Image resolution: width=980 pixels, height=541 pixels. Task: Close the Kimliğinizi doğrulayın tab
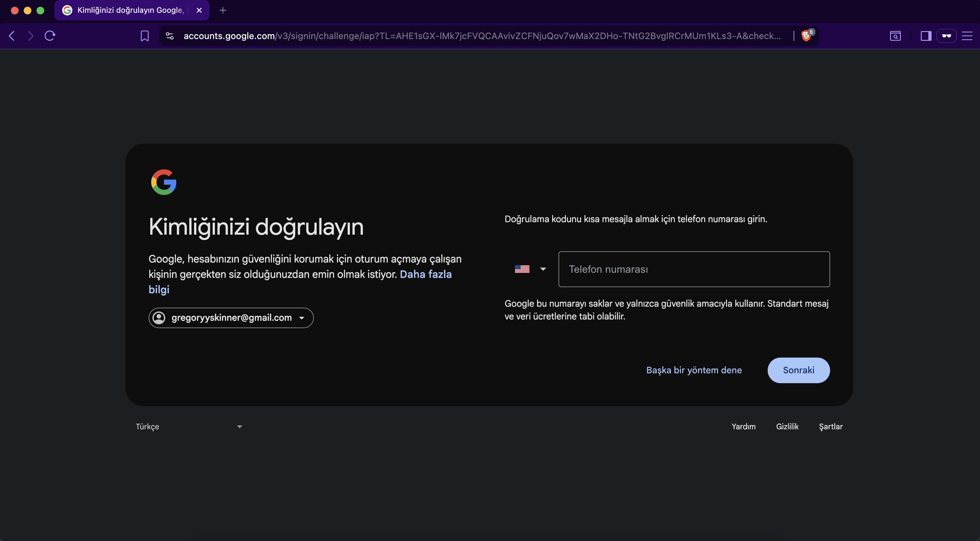199,10
